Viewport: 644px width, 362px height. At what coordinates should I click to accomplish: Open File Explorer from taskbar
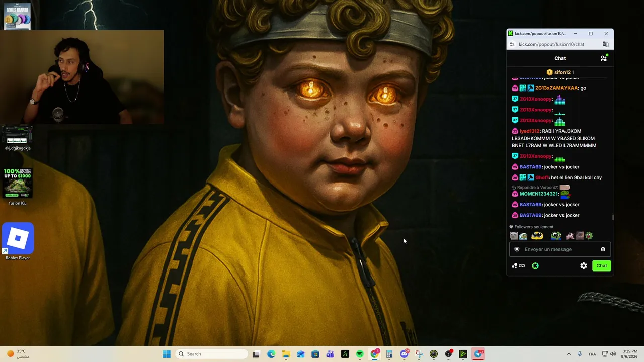(286, 354)
